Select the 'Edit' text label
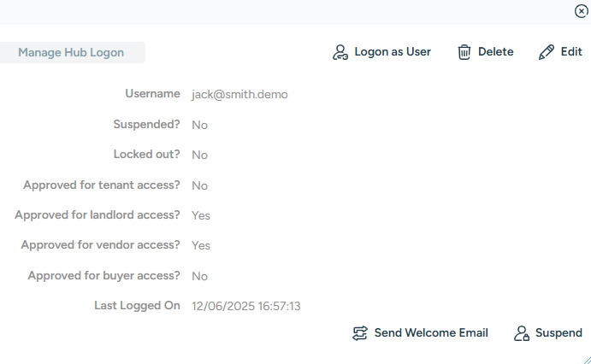591x364 pixels. 571,51
